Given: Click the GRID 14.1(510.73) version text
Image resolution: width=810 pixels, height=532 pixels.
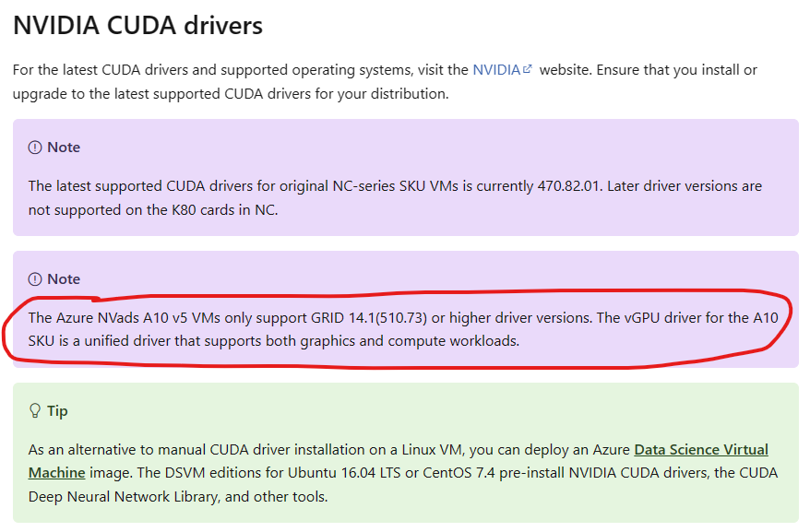Looking at the screenshot, I should [x=369, y=318].
